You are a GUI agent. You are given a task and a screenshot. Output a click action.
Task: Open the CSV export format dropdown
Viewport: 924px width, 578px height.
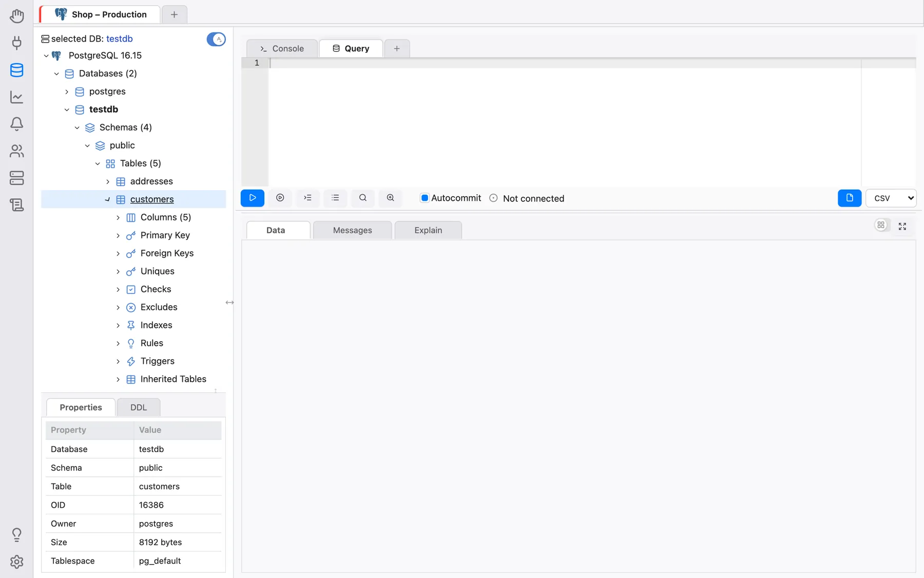(x=891, y=198)
